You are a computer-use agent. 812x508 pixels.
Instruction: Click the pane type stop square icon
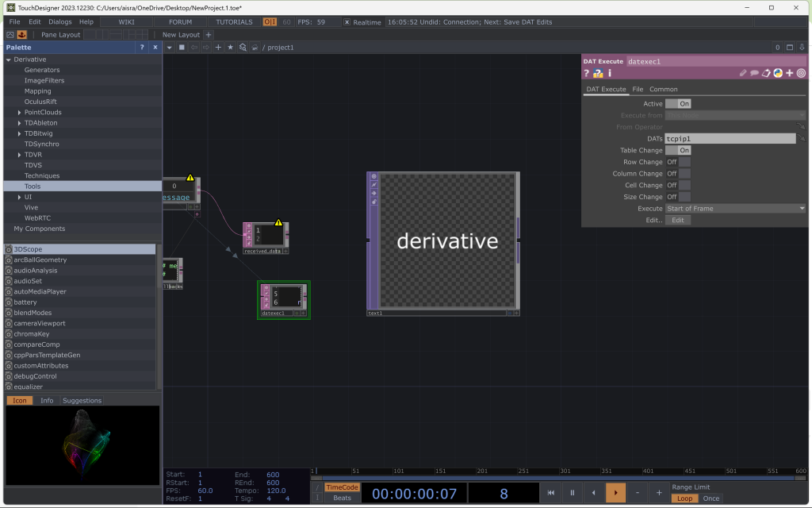tap(182, 47)
